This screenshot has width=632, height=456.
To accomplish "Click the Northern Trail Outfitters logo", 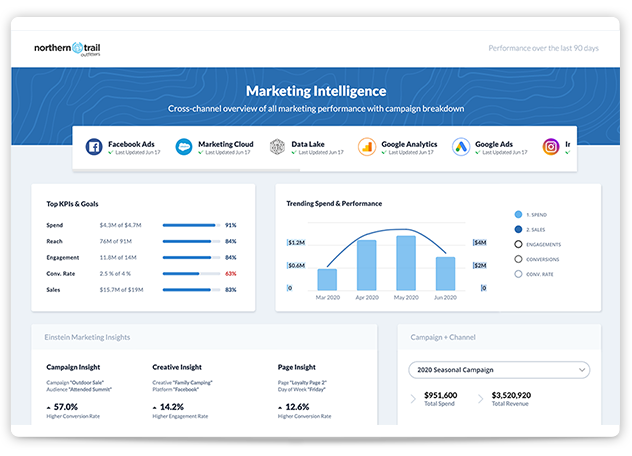I will 67,49.
